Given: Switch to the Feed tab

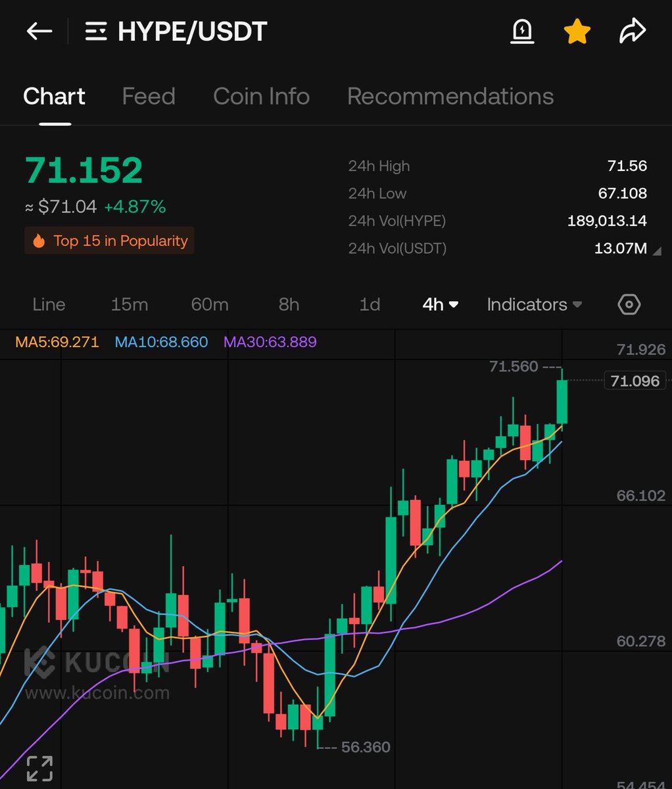Looking at the screenshot, I should pos(149,96).
